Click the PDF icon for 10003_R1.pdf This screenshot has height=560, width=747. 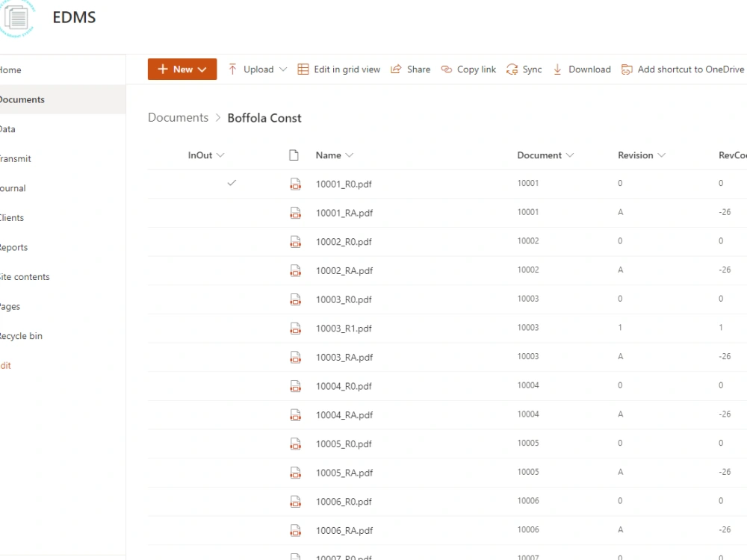click(x=295, y=328)
